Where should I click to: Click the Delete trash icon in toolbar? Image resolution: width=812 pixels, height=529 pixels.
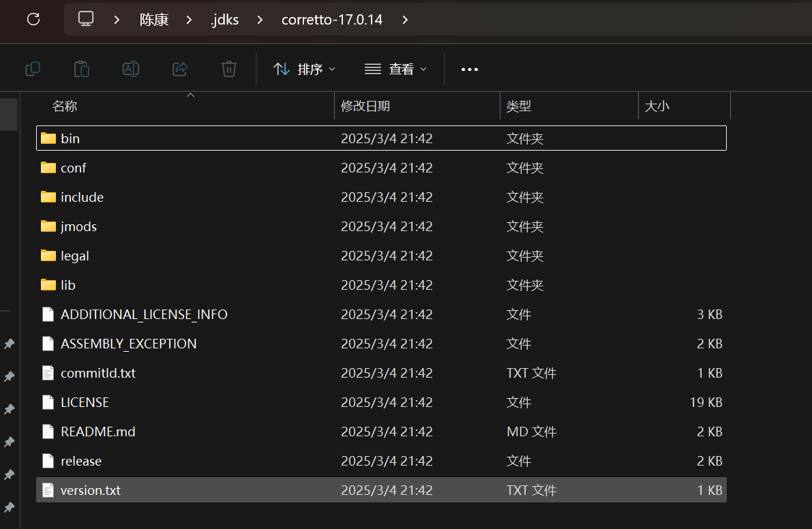pos(229,69)
